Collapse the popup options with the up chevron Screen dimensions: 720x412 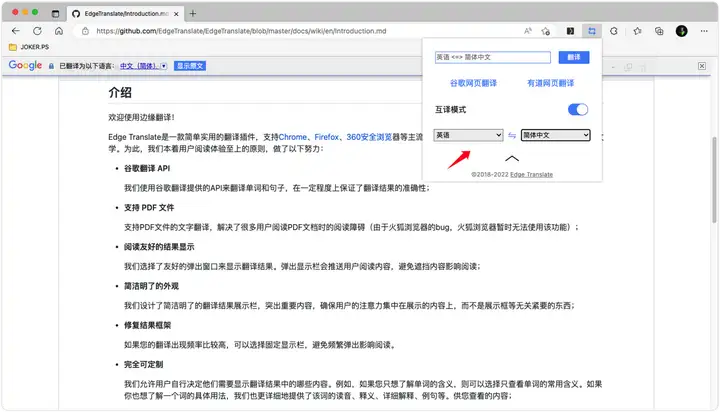click(512, 158)
